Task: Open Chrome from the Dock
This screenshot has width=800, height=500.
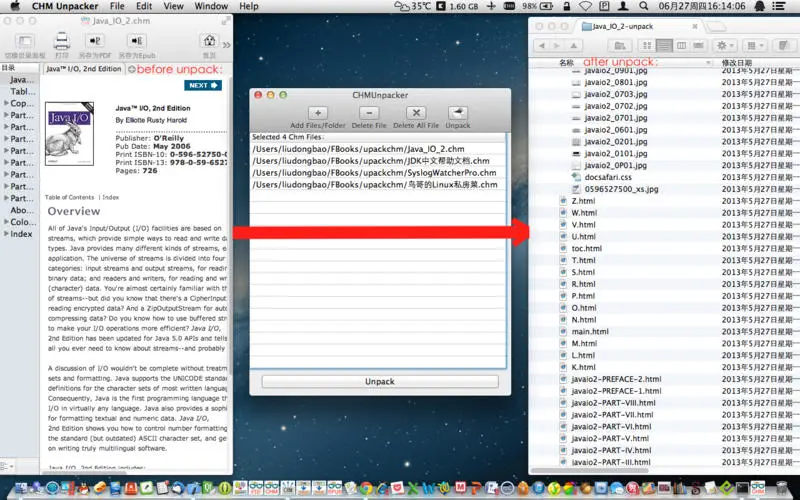Action: (x=366, y=488)
